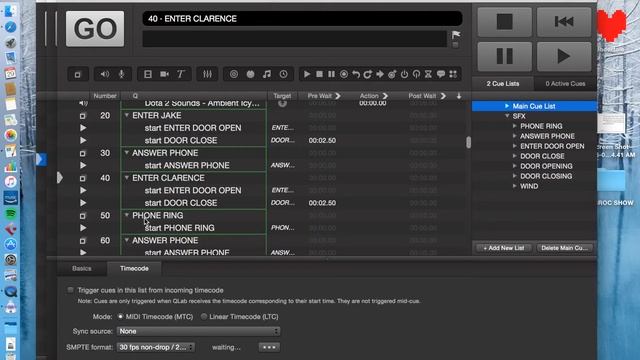Expand the Post Wait column chevron
Image resolution: width=640 pixels, height=360 pixels.
coord(443,96)
